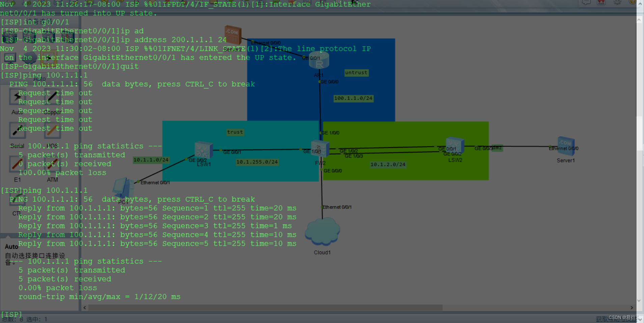Image resolution: width=644 pixels, height=323 pixels.
Task: Click the Ethernet 0/0/1 label near PC1
Action: click(155, 183)
